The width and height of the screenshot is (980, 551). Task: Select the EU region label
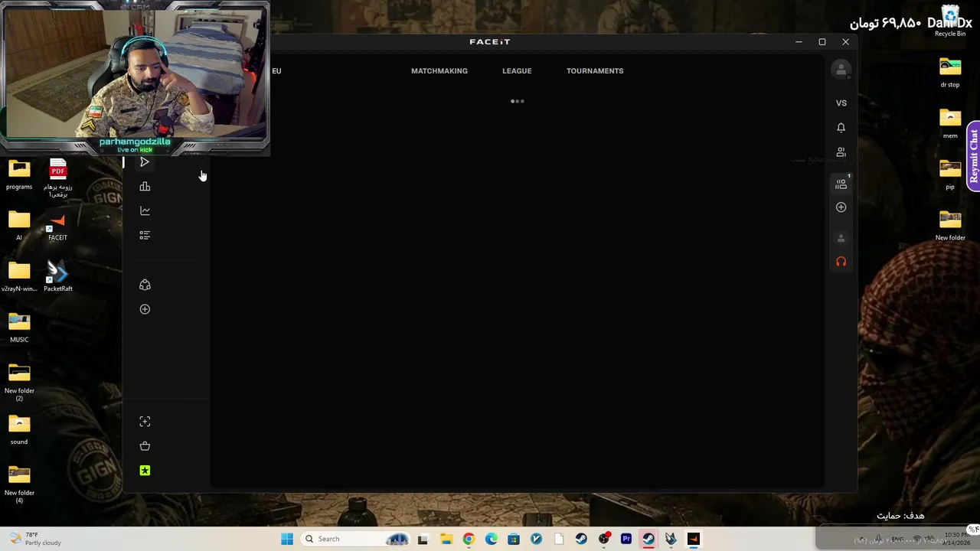(276, 71)
